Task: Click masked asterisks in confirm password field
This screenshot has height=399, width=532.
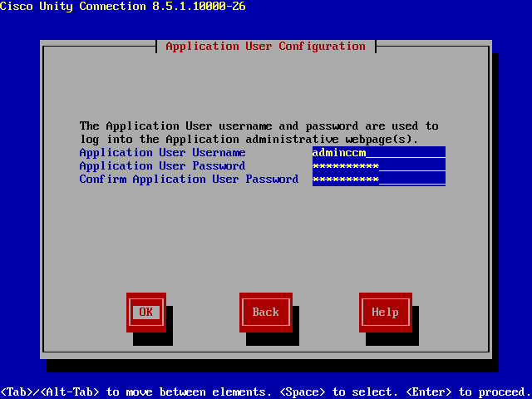Action: tap(345, 180)
